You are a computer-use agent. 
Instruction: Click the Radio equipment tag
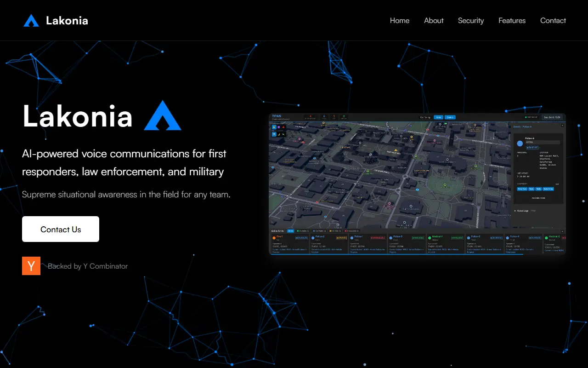(538, 189)
